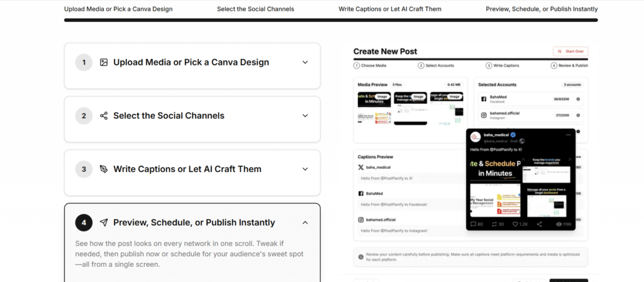Expand the Upload Media or Pick a Canva Design chevron
644x282 pixels.
coord(305,62)
